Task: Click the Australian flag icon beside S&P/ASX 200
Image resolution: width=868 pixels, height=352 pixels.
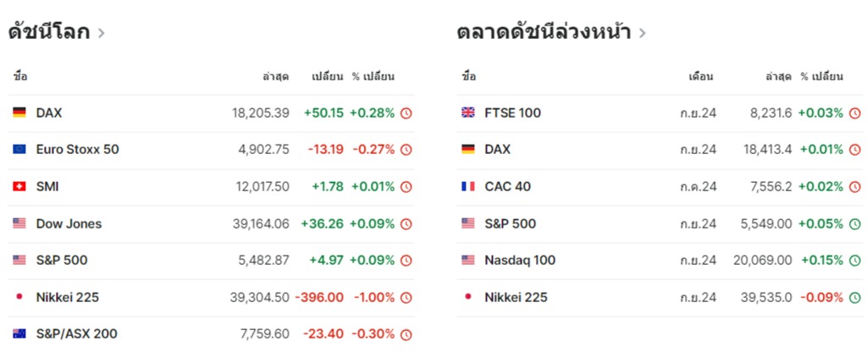Action: click(19, 333)
